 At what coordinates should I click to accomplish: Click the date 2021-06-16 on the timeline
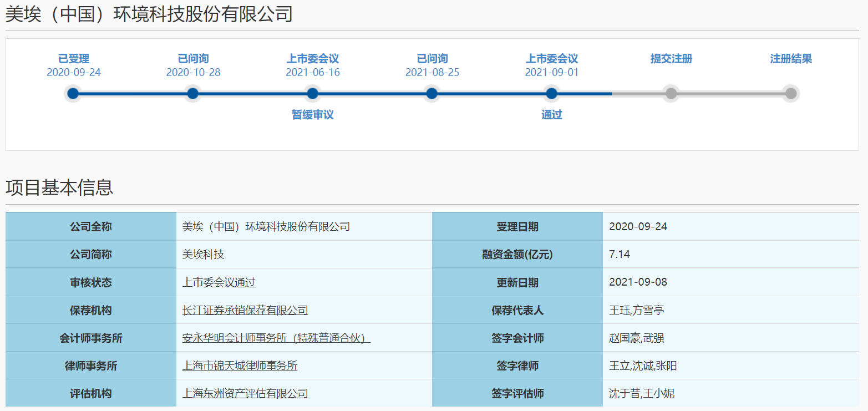[313, 73]
